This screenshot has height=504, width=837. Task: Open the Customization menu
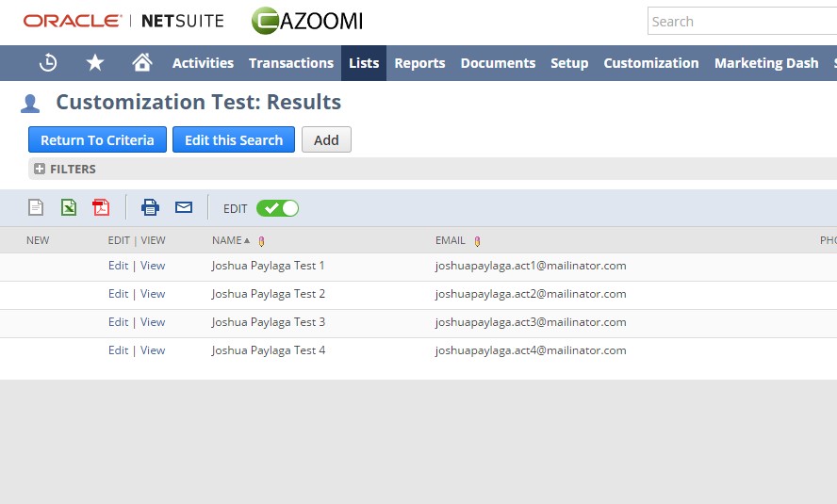(651, 63)
